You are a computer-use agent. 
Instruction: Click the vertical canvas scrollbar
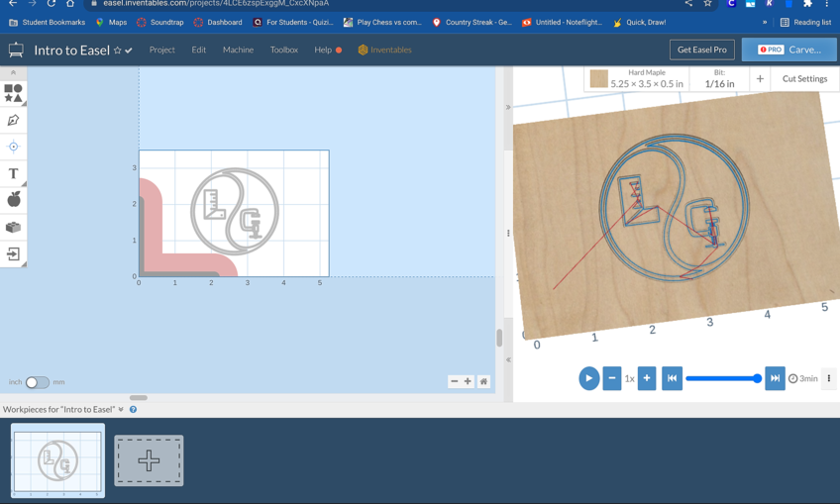pyautogui.click(x=499, y=339)
